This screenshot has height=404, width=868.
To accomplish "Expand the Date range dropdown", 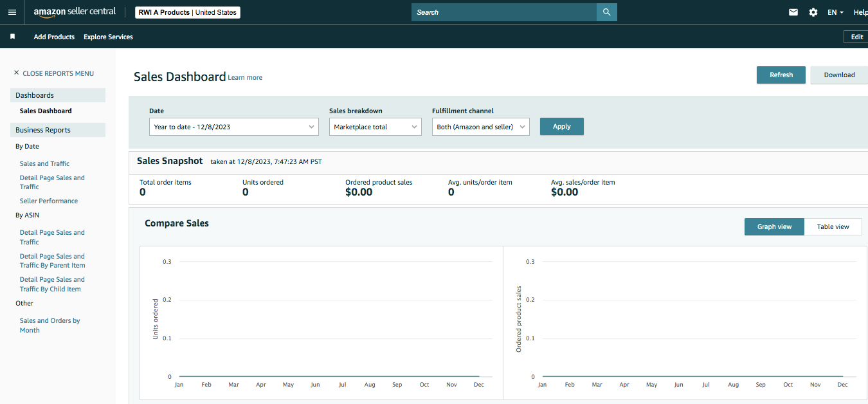I will tap(234, 127).
